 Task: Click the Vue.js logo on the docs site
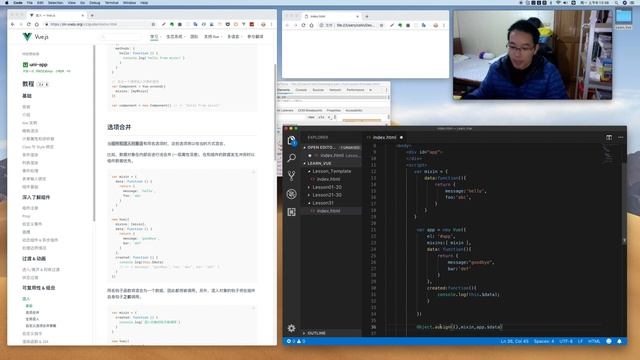[x=36, y=37]
